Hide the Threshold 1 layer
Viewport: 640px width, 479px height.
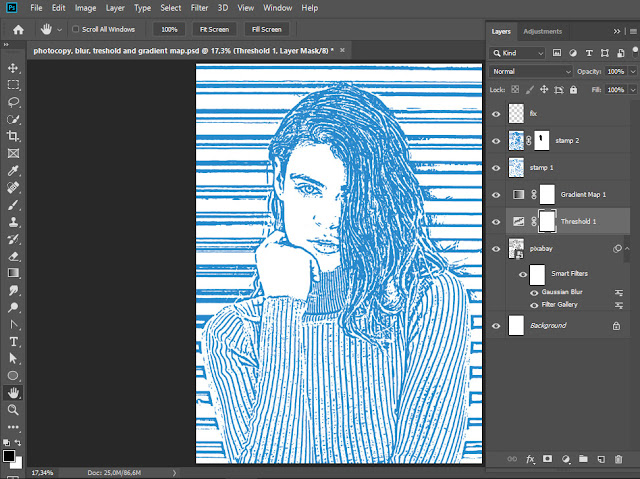[496, 222]
